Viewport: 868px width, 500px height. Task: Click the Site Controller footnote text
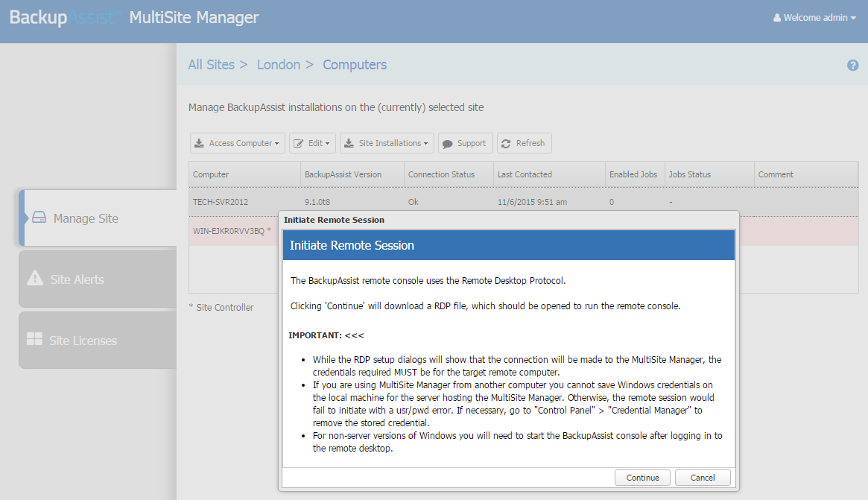coord(221,307)
